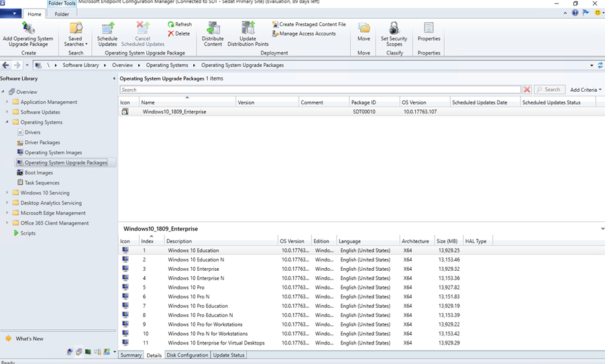The width and height of the screenshot is (605, 364).
Task: Open the Update Status tab
Action: coord(229,355)
